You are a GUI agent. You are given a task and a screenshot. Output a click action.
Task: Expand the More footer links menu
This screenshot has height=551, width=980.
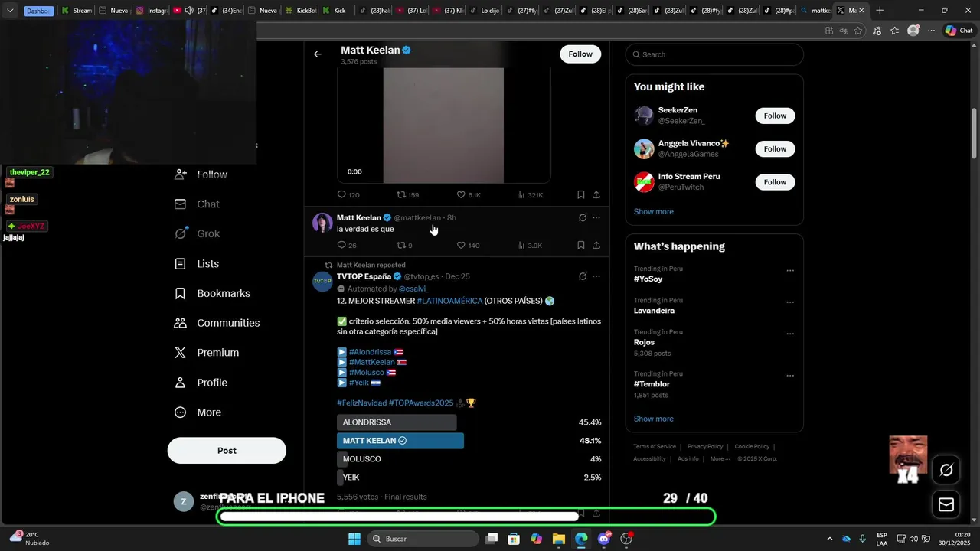tap(720, 459)
